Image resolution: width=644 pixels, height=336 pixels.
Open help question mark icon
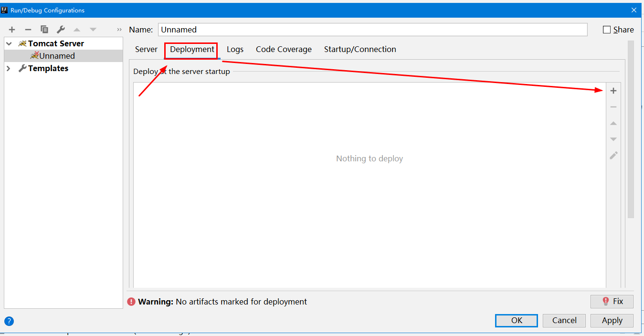tap(9, 321)
